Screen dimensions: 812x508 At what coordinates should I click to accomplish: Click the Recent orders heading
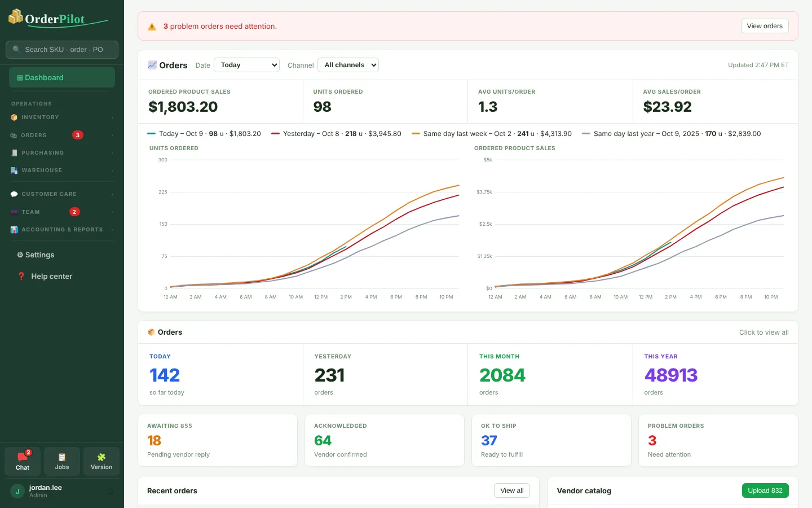[x=172, y=491]
